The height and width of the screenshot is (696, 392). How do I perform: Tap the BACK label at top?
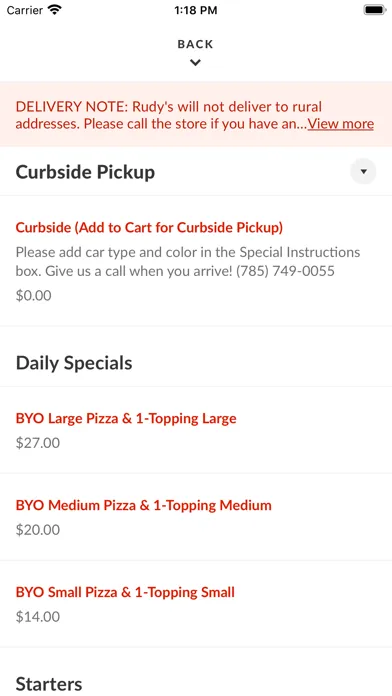coord(195,44)
